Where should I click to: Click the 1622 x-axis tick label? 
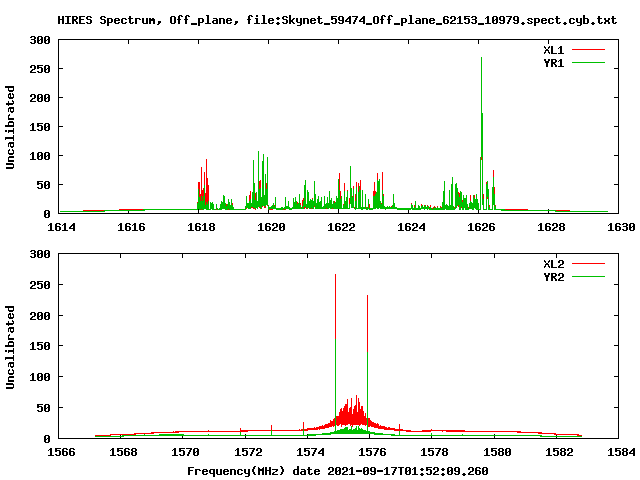(341, 227)
